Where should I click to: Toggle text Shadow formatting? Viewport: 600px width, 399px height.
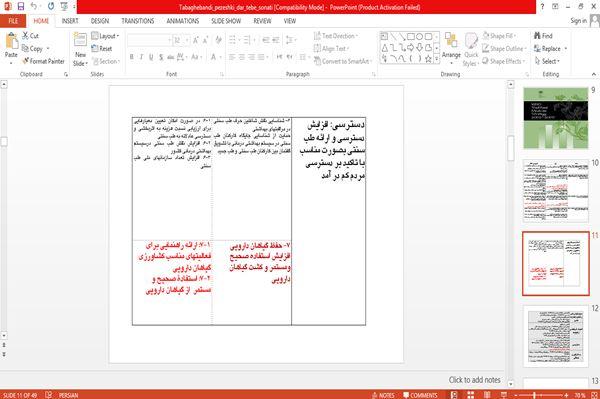[x=161, y=57]
